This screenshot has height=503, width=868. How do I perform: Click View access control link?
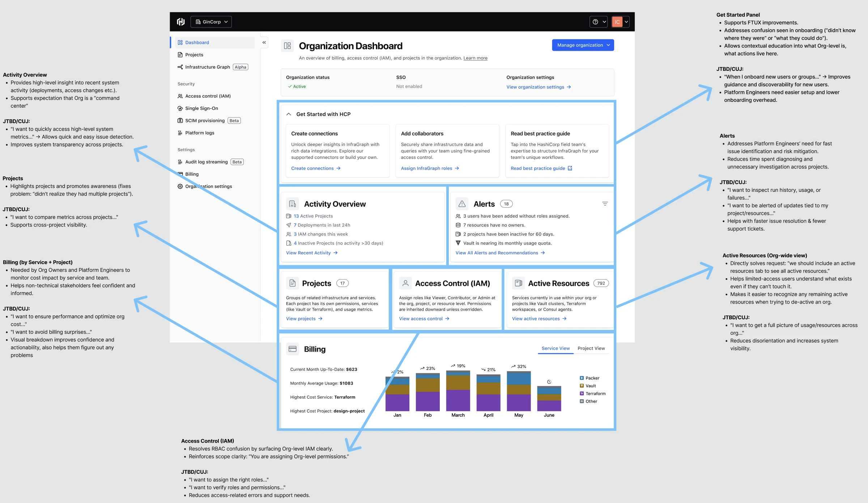pyautogui.click(x=424, y=318)
